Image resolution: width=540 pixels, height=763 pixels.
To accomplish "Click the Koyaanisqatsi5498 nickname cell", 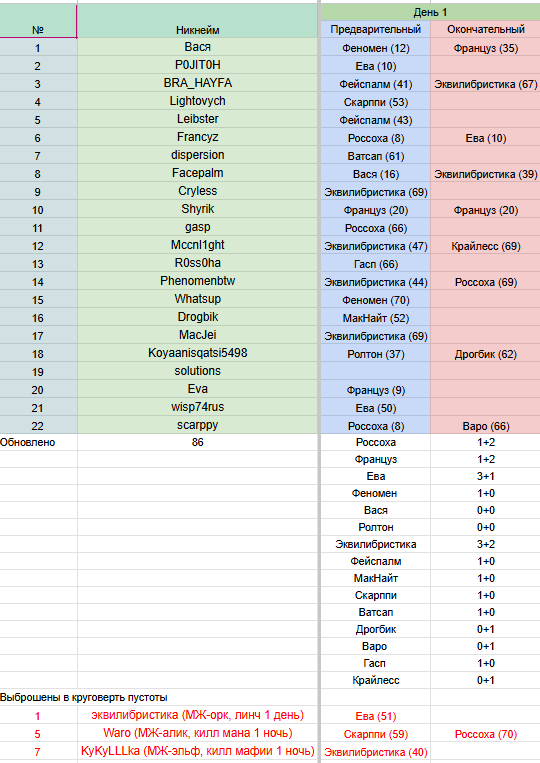I will (198, 353).
